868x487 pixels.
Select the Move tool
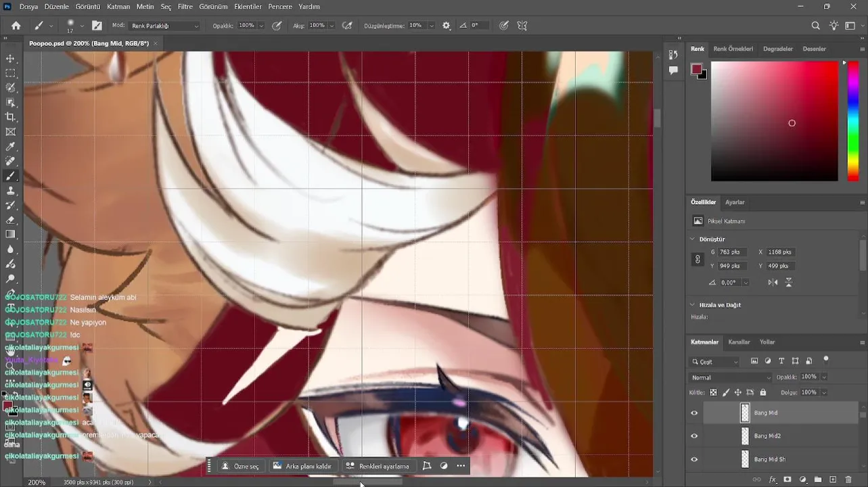[10, 59]
